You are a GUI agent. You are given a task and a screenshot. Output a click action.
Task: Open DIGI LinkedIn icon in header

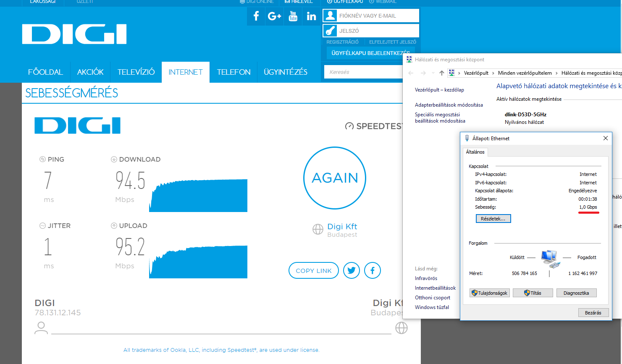[x=311, y=16]
